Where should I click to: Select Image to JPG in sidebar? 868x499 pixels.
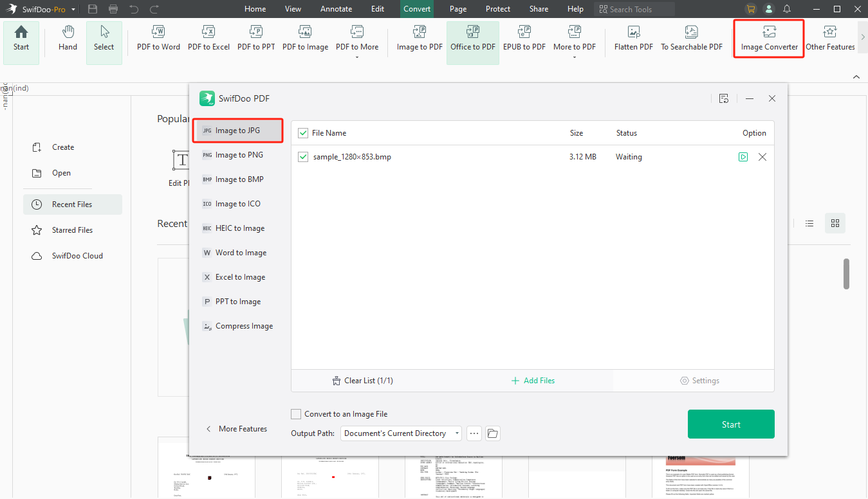[237, 131]
